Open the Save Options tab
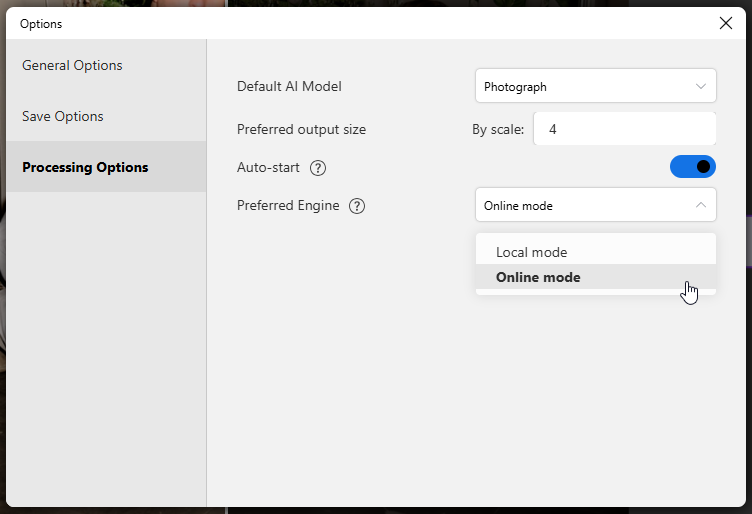Viewport: 752px width, 514px height. click(x=63, y=116)
